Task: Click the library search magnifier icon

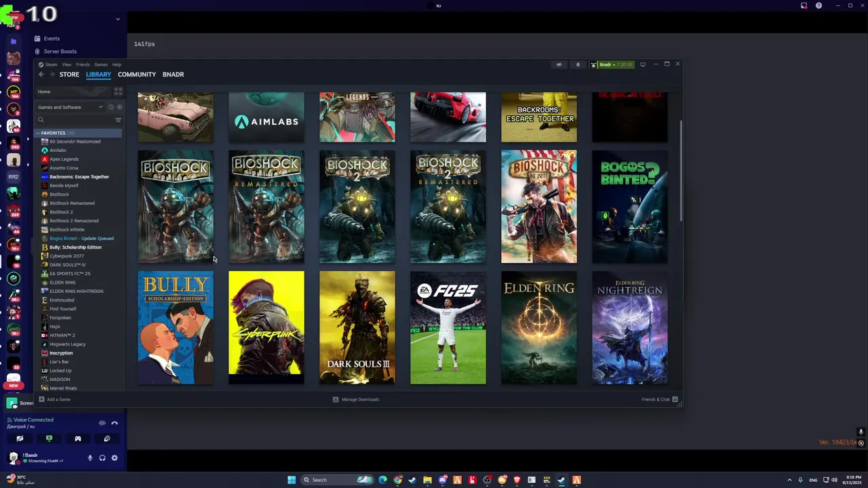Action: pos(41,120)
